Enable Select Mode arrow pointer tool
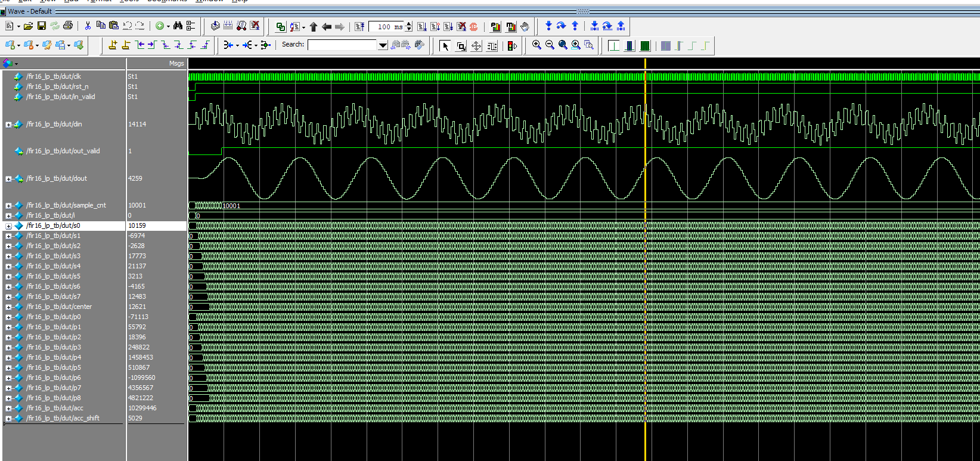980x461 pixels. pyautogui.click(x=445, y=46)
